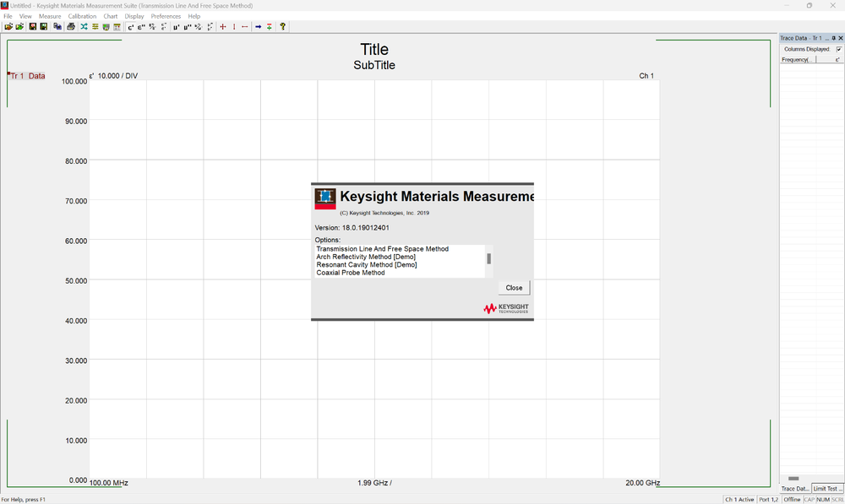Click the print icon in the toolbar
845x504 pixels.
[x=71, y=27]
